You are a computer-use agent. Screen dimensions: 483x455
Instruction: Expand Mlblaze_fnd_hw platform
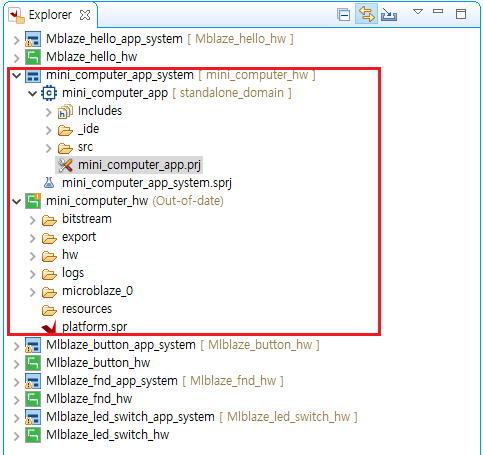pyautogui.click(x=16, y=400)
